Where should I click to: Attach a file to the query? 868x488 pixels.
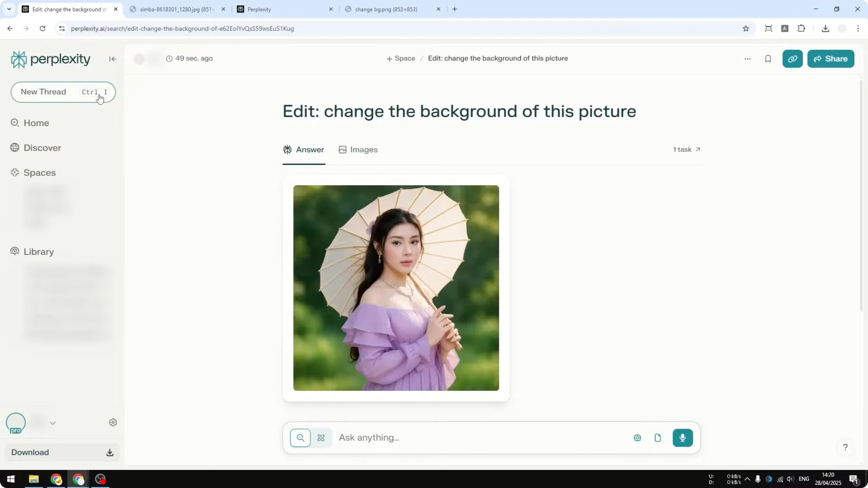658,437
